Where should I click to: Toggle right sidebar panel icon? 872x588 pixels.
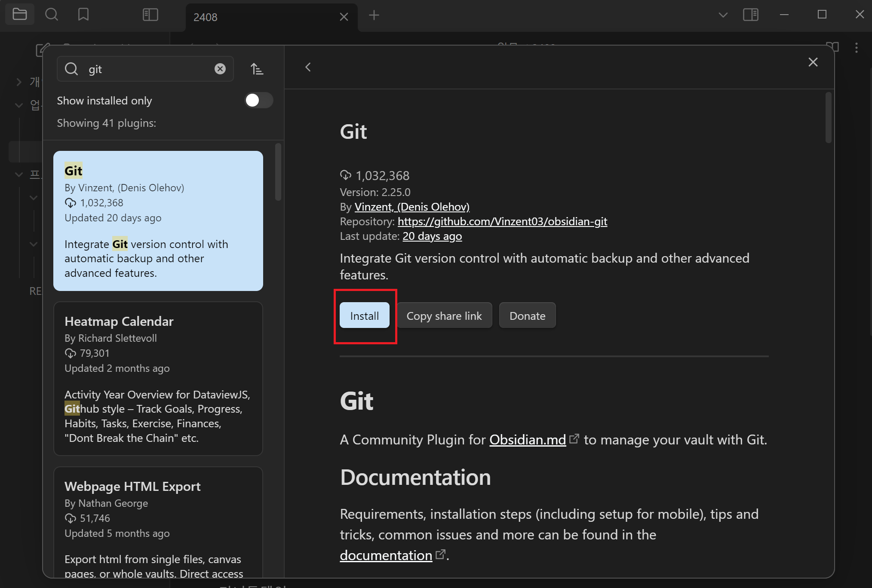pyautogui.click(x=750, y=15)
